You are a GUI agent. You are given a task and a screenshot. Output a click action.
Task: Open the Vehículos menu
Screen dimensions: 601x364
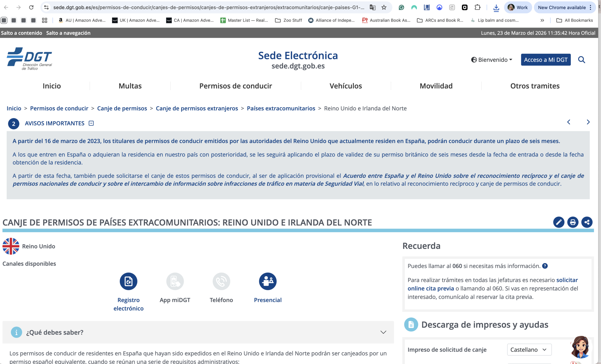coord(346,86)
